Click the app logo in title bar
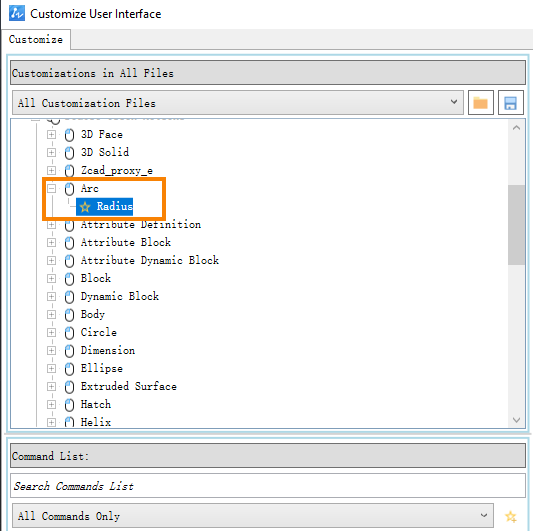 [x=17, y=13]
